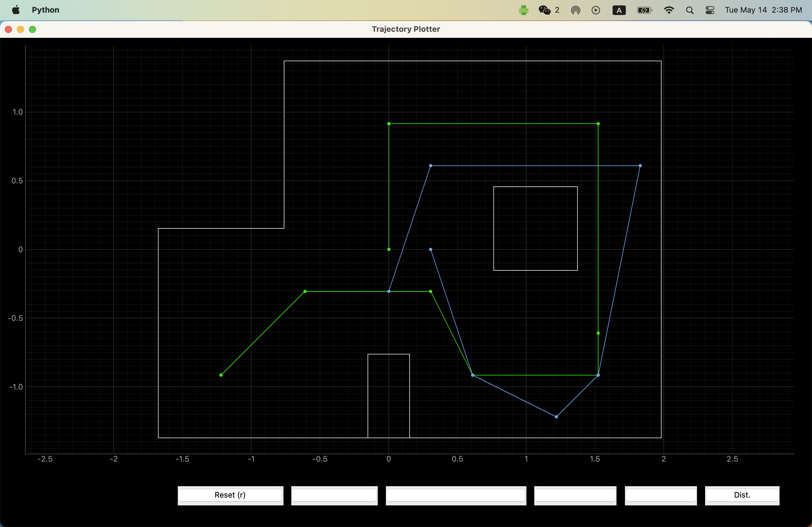This screenshot has width=812, height=527.
Task: Click the AirDrop-style concentric rings icon
Action: point(576,10)
